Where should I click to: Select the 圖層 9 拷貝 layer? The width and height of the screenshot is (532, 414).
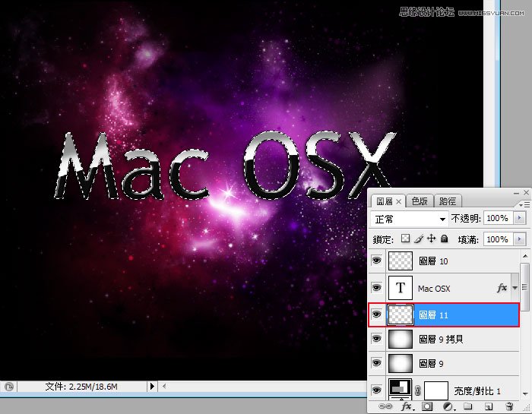(x=445, y=339)
